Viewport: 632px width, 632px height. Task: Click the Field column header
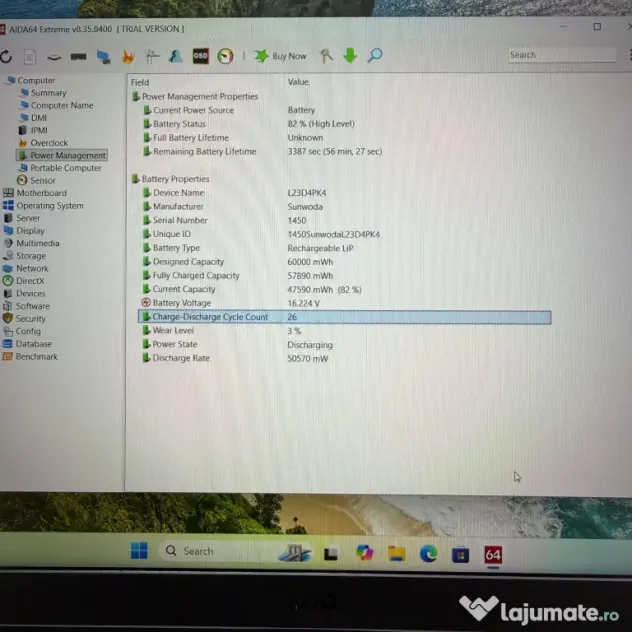click(x=140, y=82)
